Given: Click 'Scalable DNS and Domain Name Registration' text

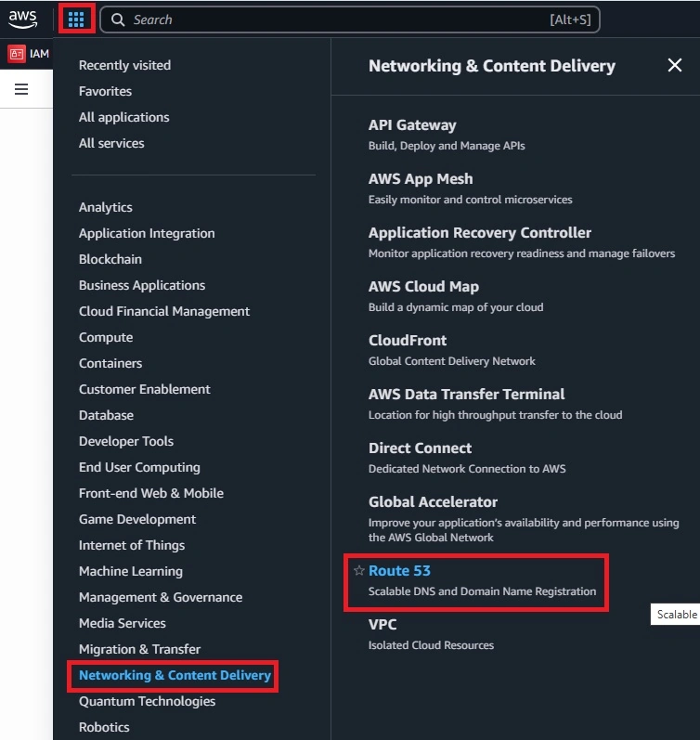Looking at the screenshot, I should coord(482,591).
